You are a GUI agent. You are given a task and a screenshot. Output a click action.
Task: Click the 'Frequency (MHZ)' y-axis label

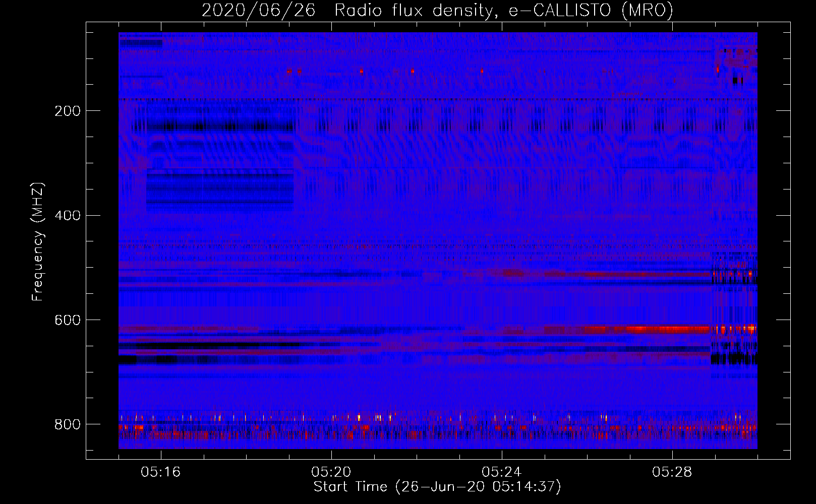pos(37,242)
